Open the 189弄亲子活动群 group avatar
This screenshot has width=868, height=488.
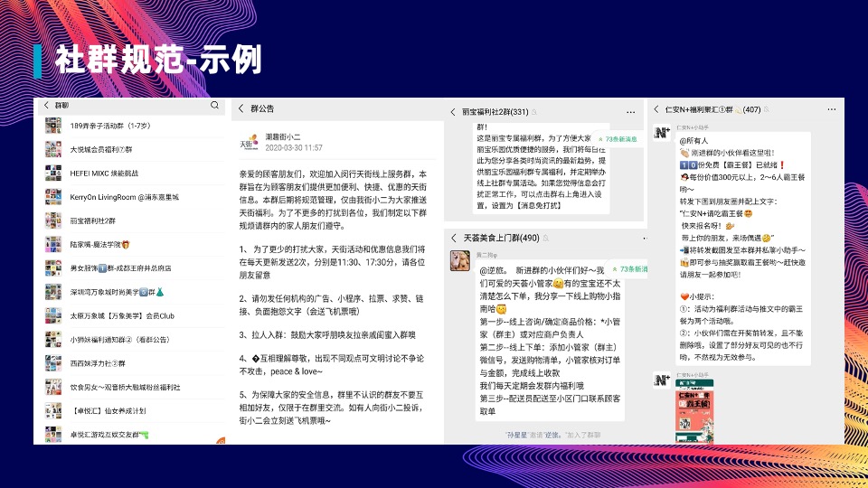[x=53, y=126]
